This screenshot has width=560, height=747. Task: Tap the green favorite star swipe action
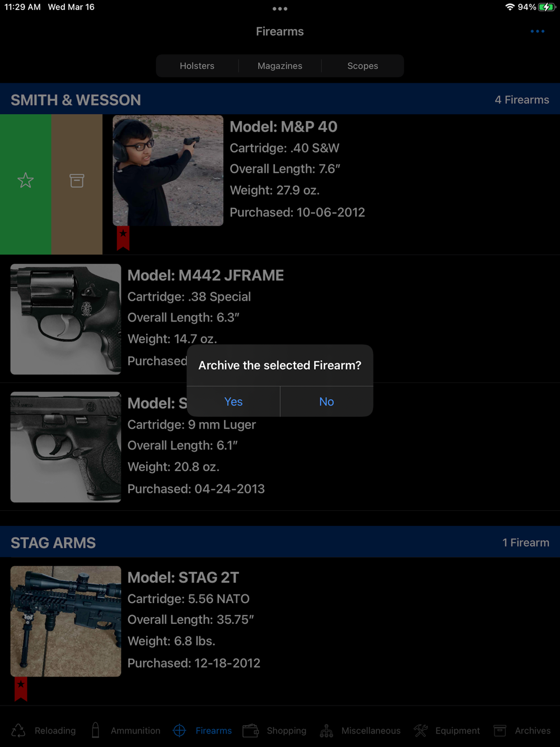26,184
